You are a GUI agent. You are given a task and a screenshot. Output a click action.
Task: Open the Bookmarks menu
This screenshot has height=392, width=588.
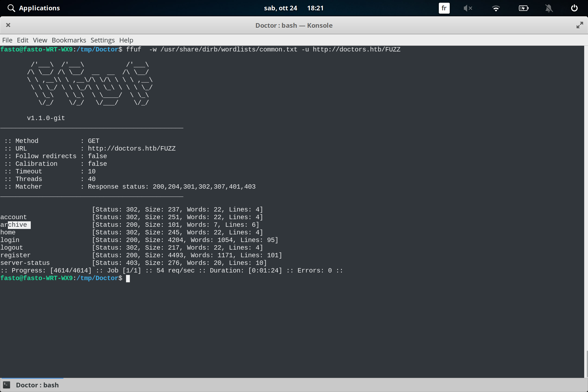point(69,40)
